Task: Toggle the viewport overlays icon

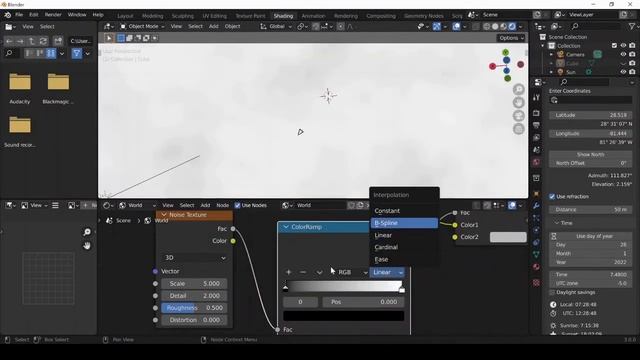Action: [x=456, y=27]
